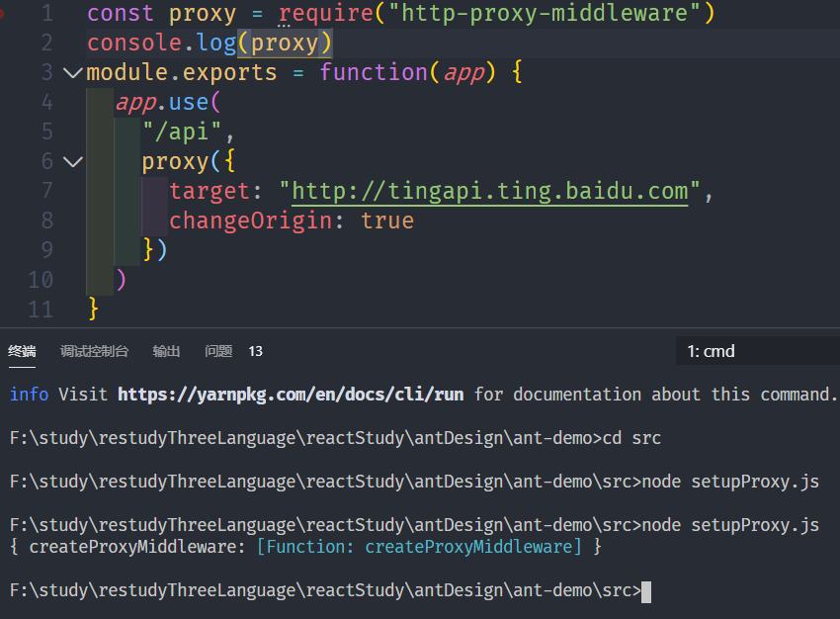Click the "/api" string on line 5
This screenshot has height=619, width=840.
[x=182, y=132]
